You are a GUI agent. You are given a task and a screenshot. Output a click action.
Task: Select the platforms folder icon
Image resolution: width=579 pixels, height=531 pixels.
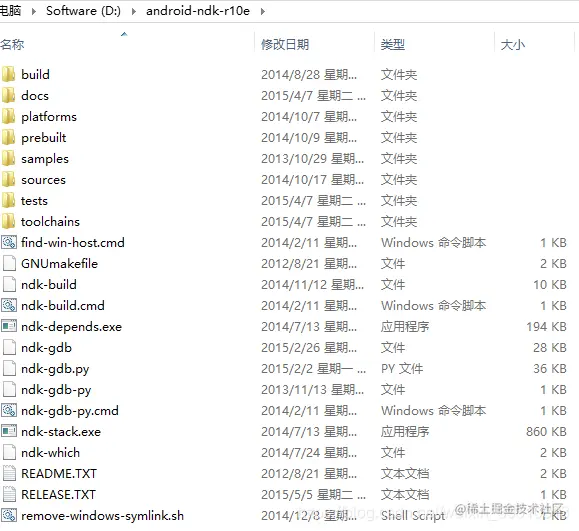(x=8, y=116)
